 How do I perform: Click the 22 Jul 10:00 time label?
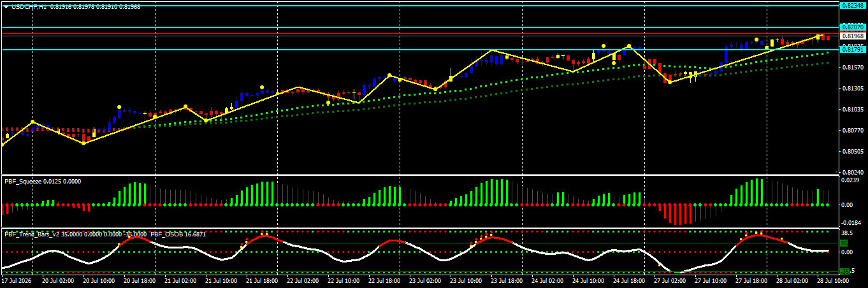tap(344, 280)
